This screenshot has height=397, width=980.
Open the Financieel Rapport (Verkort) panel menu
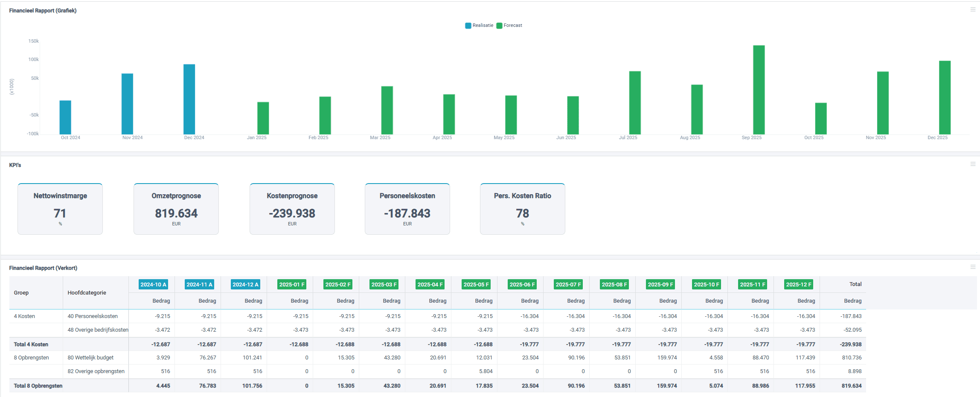pos(973,267)
